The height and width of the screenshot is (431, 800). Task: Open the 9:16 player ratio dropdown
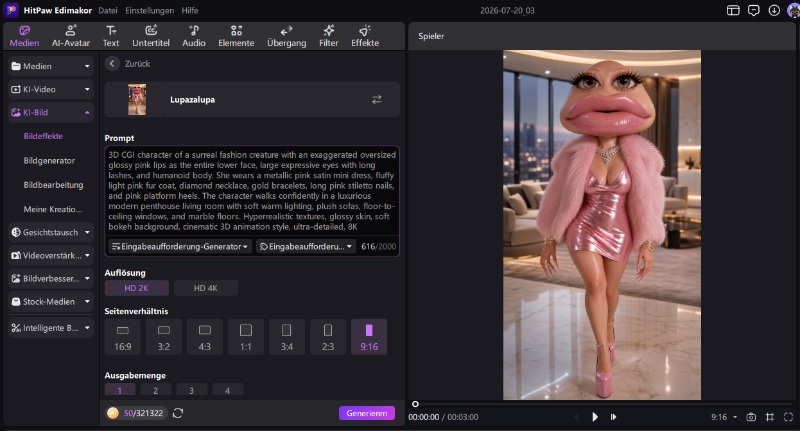coord(724,417)
